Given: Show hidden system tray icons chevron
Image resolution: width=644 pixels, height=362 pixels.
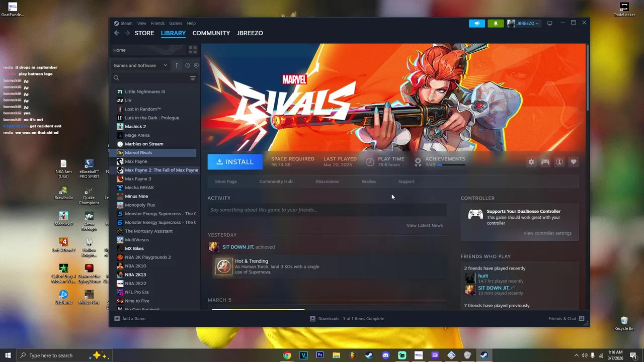Looking at the screenshot, I should pos(576,355).
